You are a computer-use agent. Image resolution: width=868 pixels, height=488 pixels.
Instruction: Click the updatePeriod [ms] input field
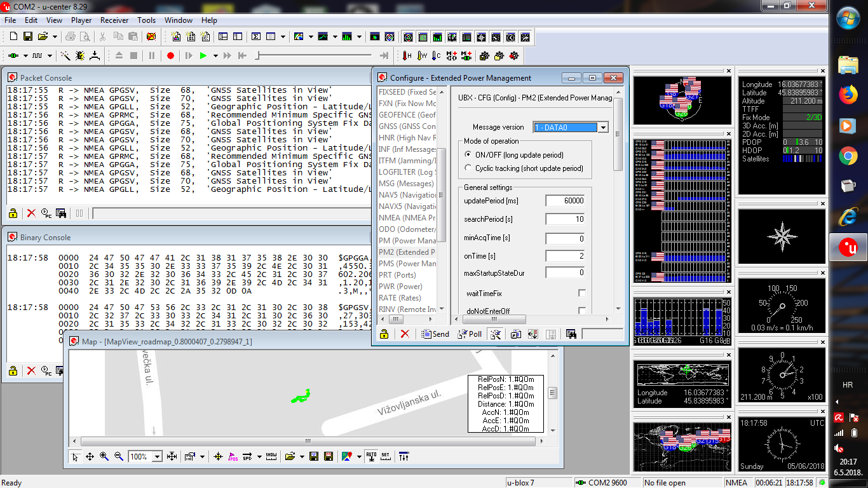click(x=566, y=201)
